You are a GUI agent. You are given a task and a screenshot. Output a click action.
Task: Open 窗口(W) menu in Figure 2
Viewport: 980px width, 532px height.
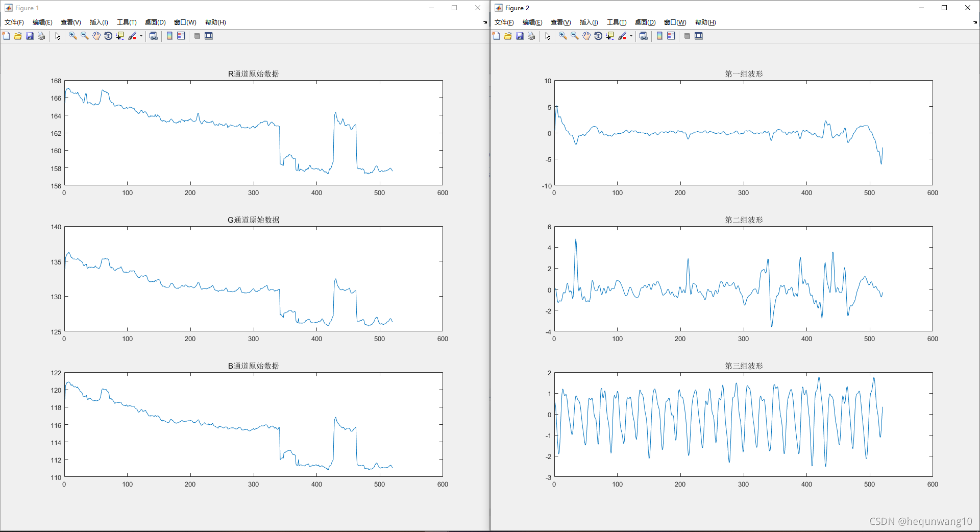coord(675,22)
